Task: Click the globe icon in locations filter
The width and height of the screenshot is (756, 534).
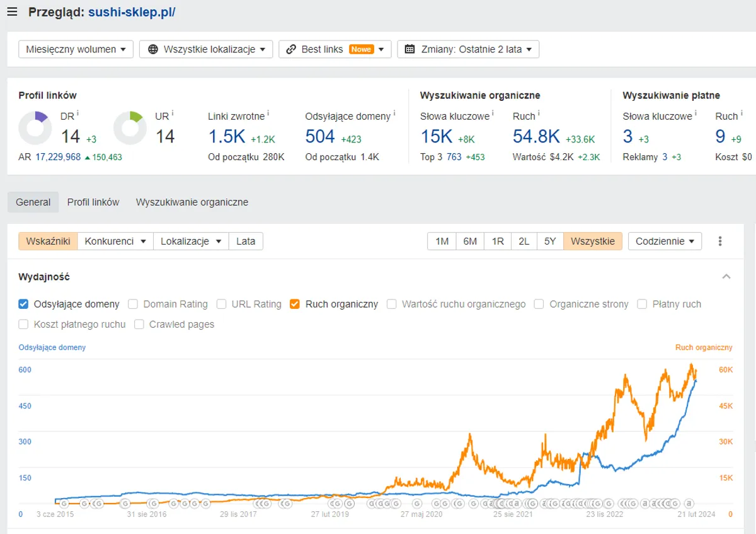Action: coord(153,49)
